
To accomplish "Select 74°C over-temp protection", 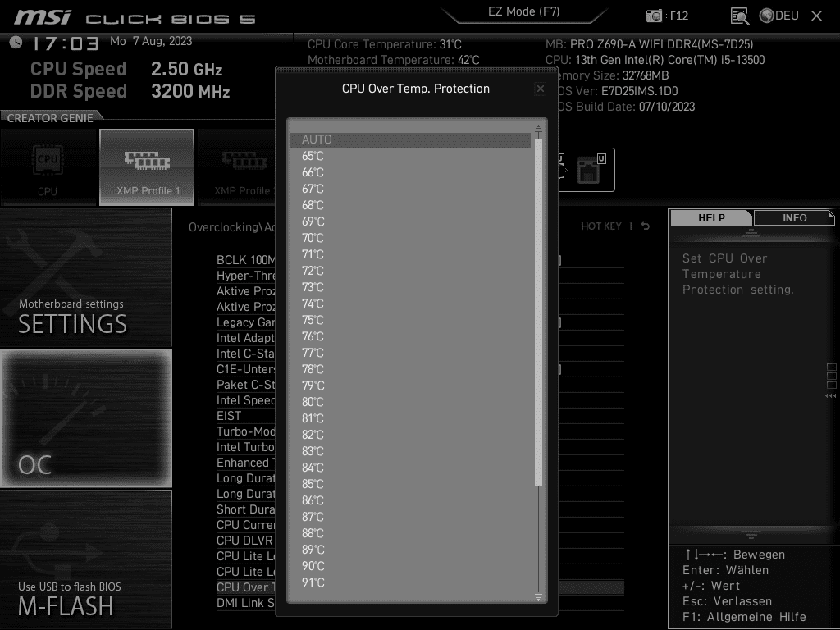I will point(410,304).
